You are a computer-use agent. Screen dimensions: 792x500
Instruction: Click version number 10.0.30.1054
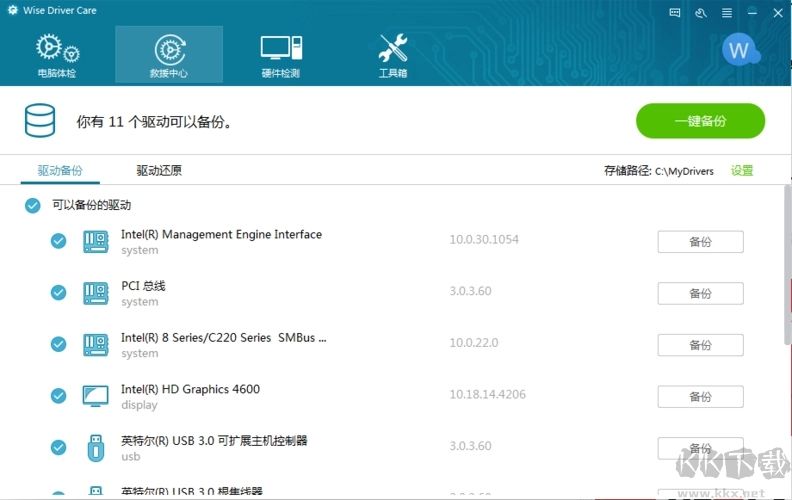click(484, 239)
